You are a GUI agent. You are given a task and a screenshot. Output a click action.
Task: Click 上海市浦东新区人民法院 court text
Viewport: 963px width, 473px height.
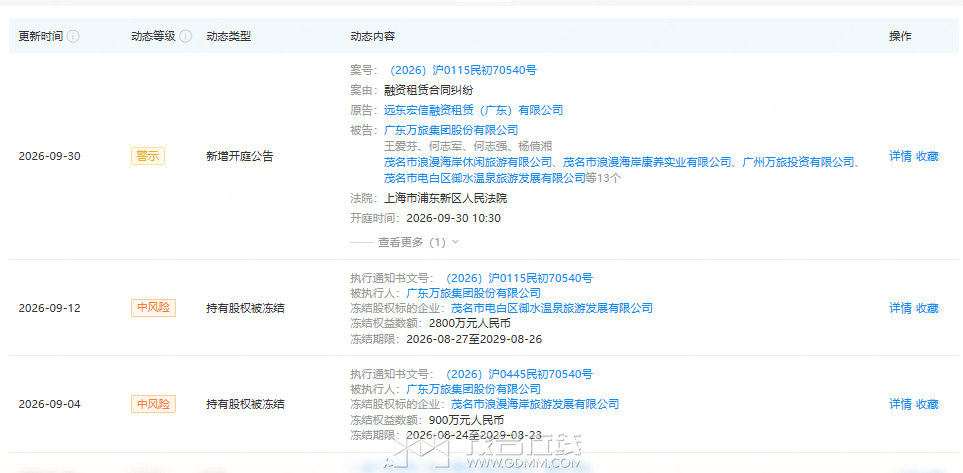point(445,198)
